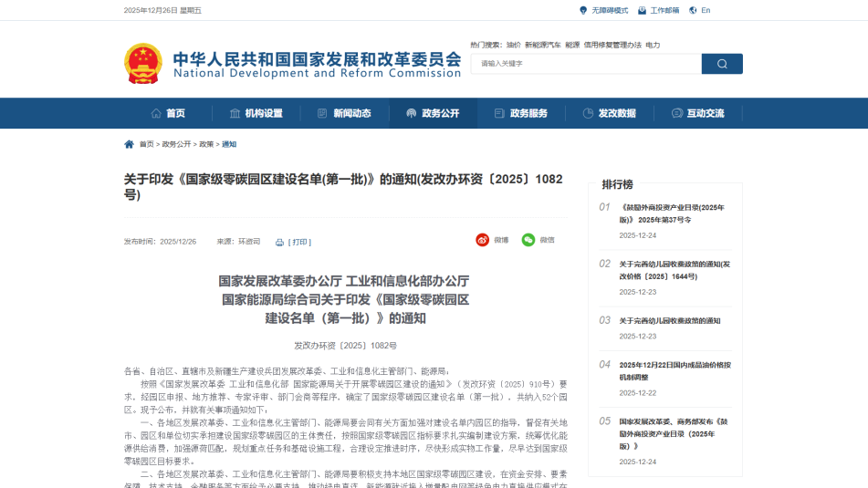Open 工作邮箱 work mailbox

657,10
